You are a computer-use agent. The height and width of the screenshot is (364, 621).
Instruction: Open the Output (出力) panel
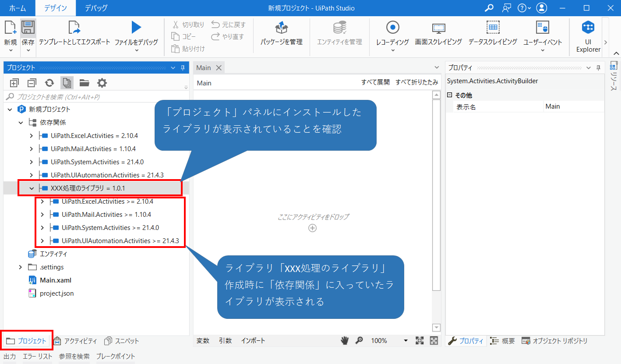pyautogui.click(x=10, y=356)
